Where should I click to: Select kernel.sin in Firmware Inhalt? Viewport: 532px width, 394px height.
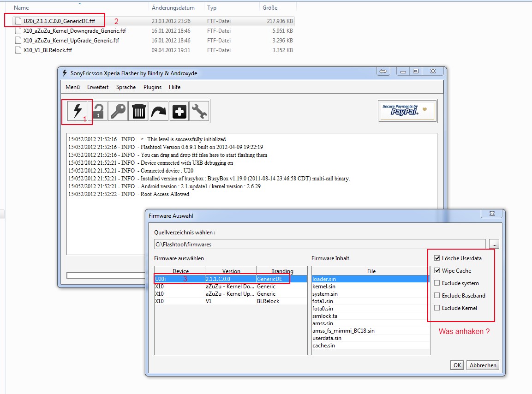[x=371, y=287]
